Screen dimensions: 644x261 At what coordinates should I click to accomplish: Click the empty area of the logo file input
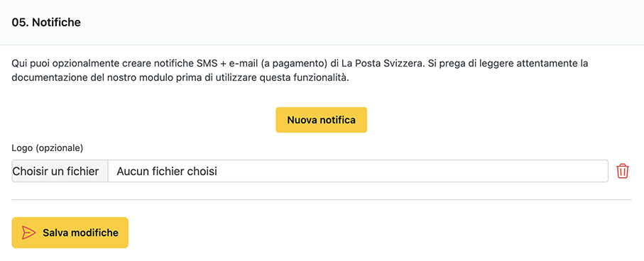coord(410,171)
